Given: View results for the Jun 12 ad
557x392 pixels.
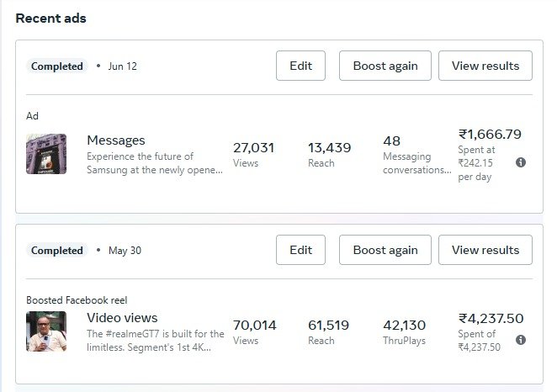Looking at the screenshot, I should point(485,66).
